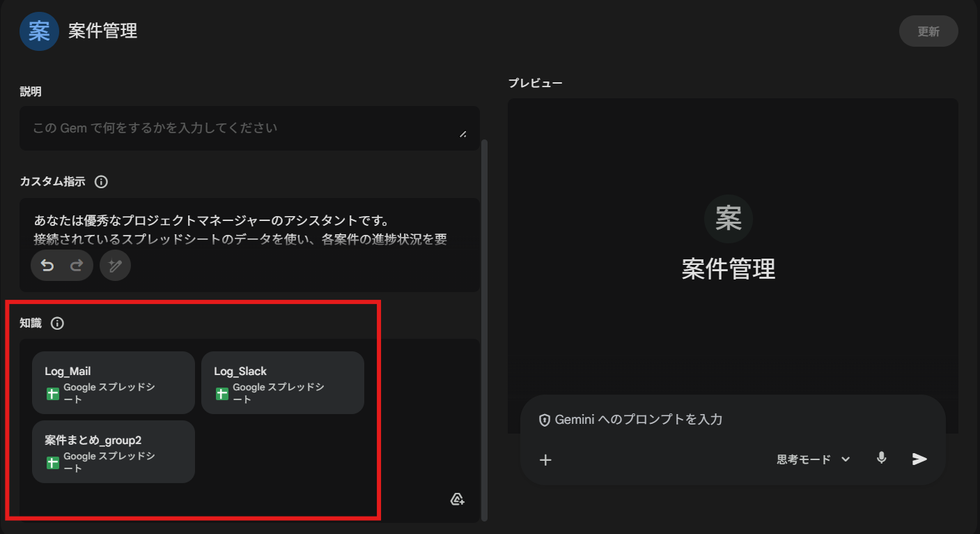
Task: Click the 説明 description input field
Action: pyautogui.click(x=249, y=128)
